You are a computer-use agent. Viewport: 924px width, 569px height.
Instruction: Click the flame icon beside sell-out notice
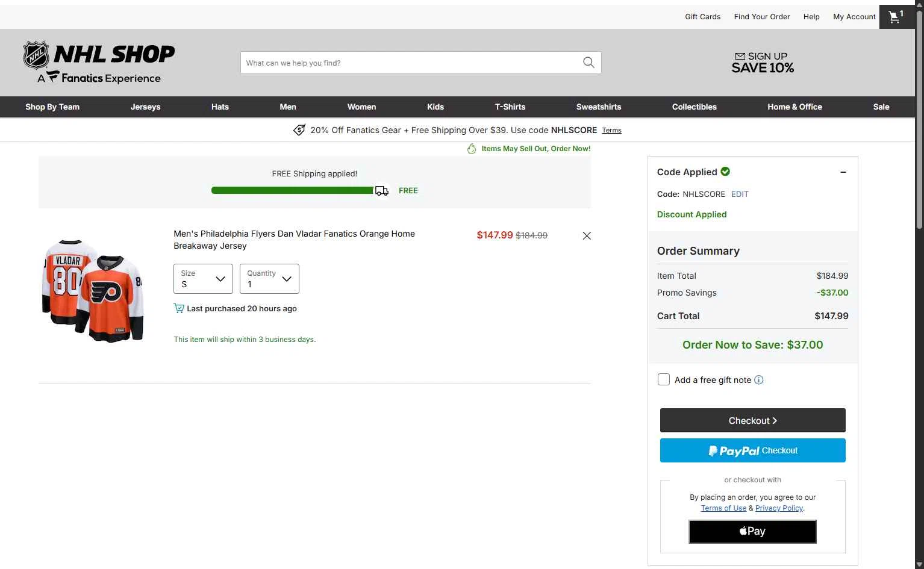click(472, 149)
